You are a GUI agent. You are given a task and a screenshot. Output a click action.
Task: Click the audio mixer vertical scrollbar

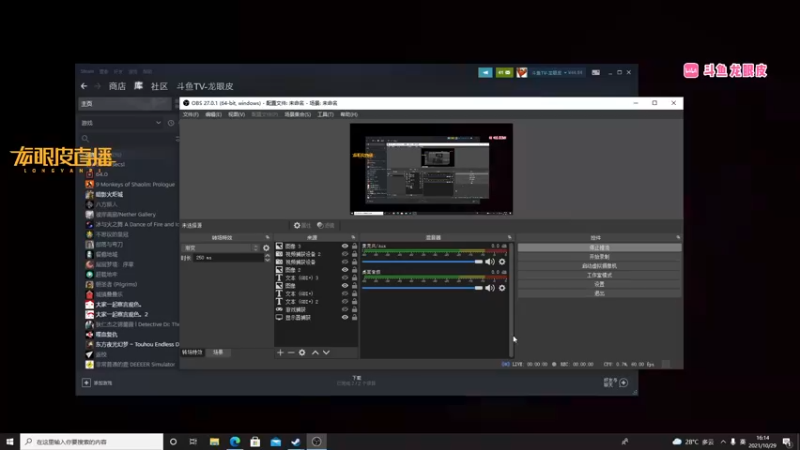coord(511,300)
